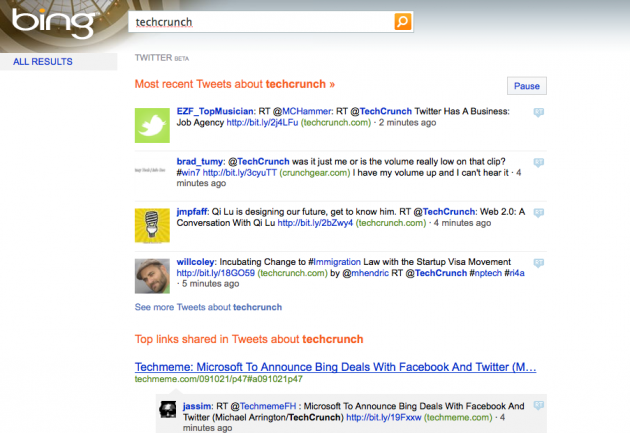
Task: Open brad_tumy's profile avatar
Action: pos(153,172)
